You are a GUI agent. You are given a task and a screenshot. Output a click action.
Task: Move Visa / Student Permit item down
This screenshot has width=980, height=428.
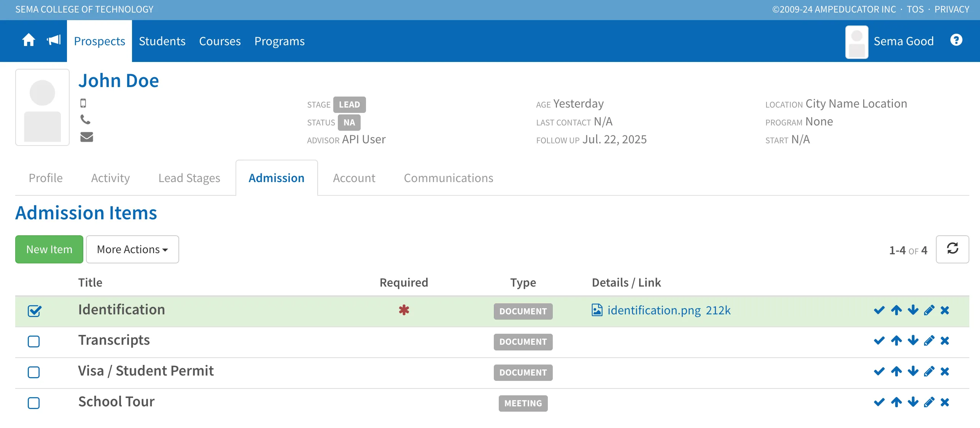[x=913, y=371]
